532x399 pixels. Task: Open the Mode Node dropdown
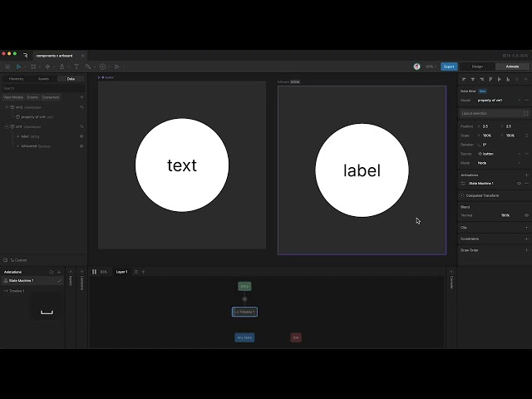pyautogui.click(x=499, y=163)
